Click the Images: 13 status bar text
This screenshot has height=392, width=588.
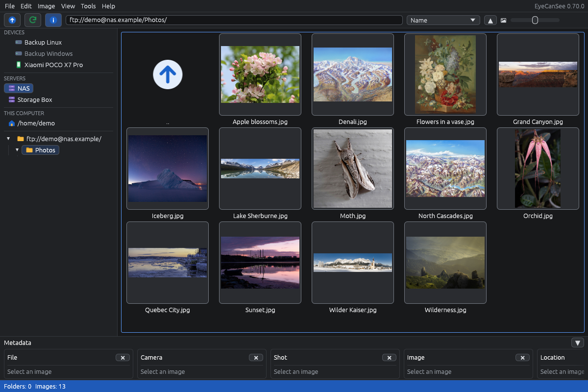(x=51, y=387)
